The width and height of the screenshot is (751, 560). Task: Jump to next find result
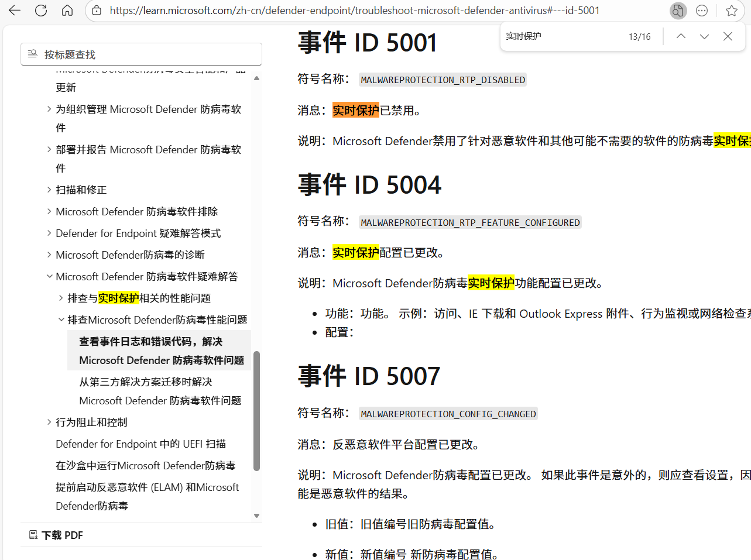click(704, 36)
